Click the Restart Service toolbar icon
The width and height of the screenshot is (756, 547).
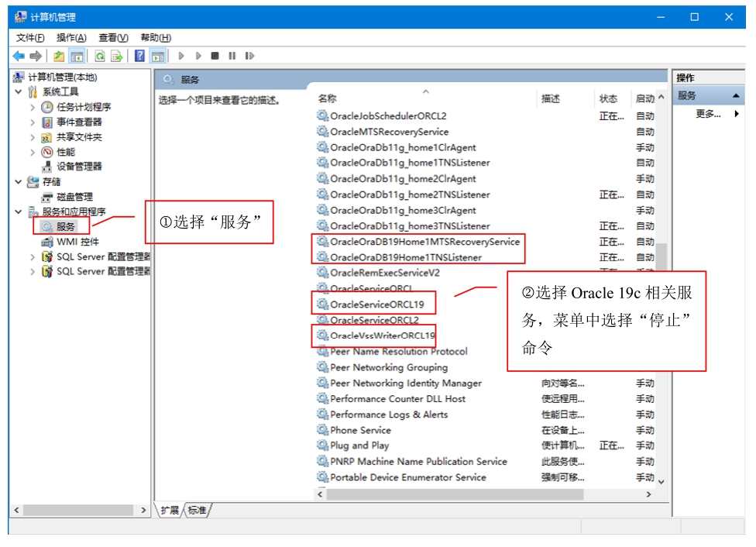(249, 56)
